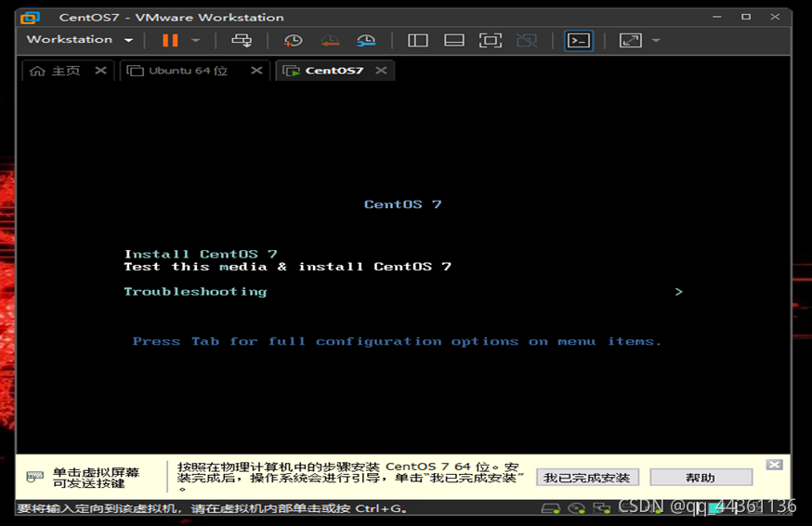Click the CD/DVD drive status bar icon

tap(576, 508)
